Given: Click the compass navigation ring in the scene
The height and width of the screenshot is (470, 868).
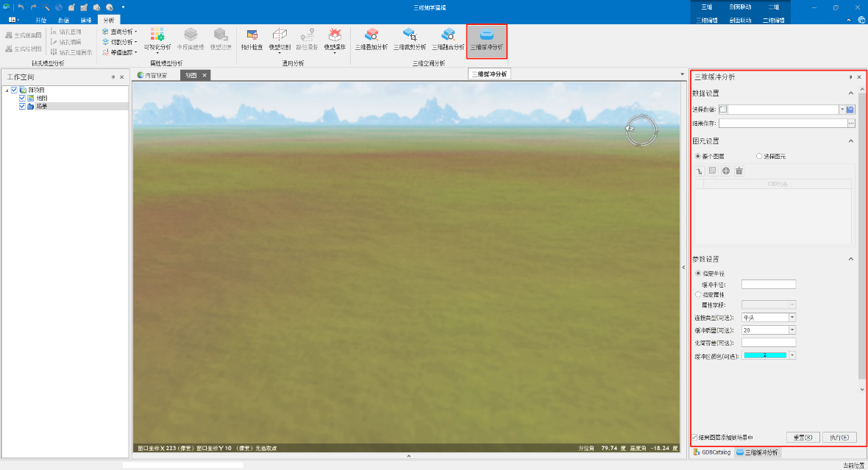Looking at the screenshot, I should tap(641, 131).
